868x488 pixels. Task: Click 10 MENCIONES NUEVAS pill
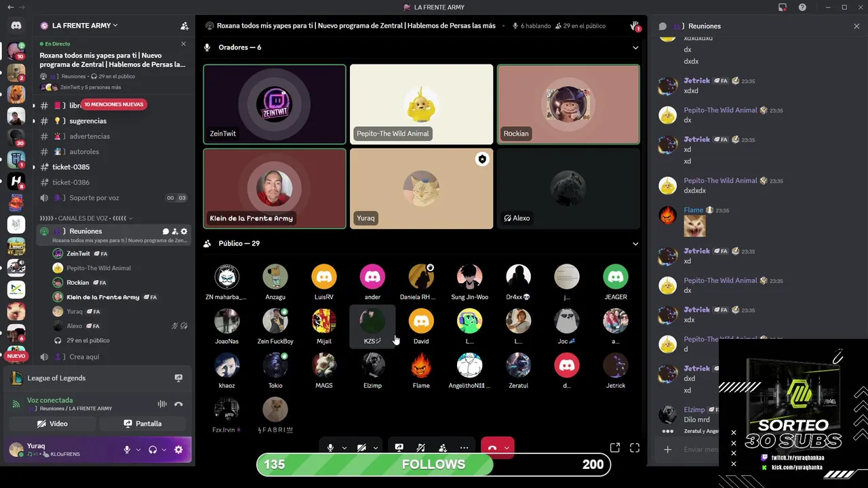[x=114, y=104]
